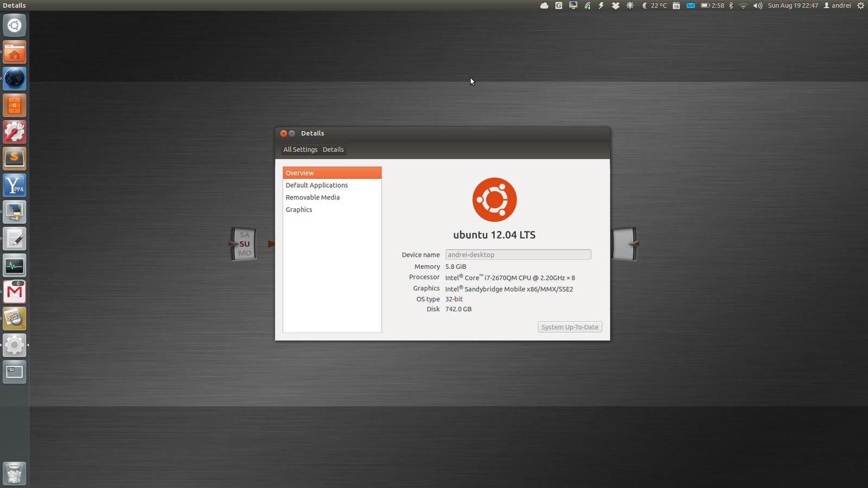Click the sun brightness indicator icon

point(630,5)
